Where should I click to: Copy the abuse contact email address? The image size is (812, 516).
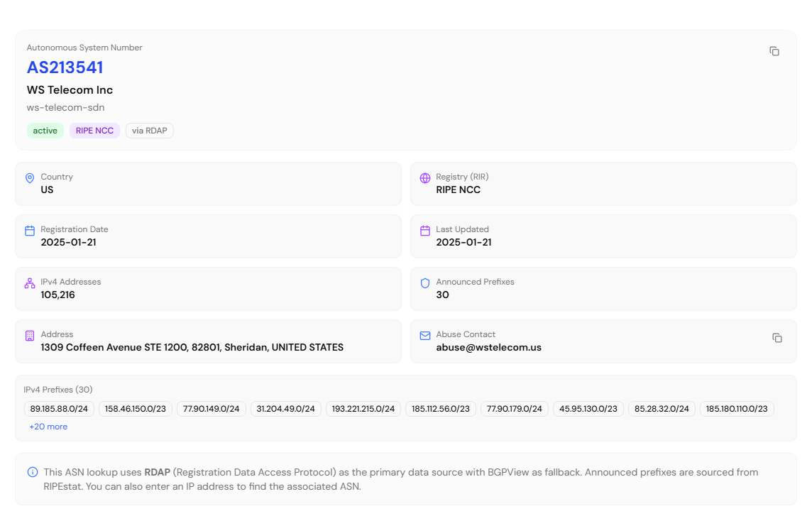[x=777, y=338]
